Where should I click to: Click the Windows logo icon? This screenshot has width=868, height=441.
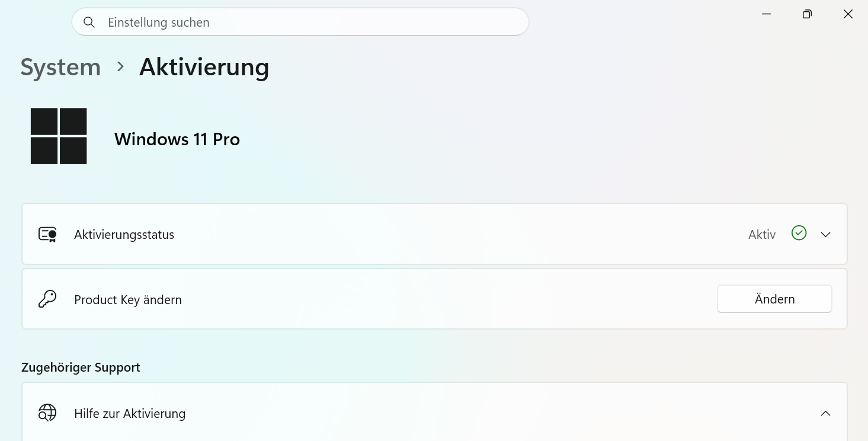point(59,136)
